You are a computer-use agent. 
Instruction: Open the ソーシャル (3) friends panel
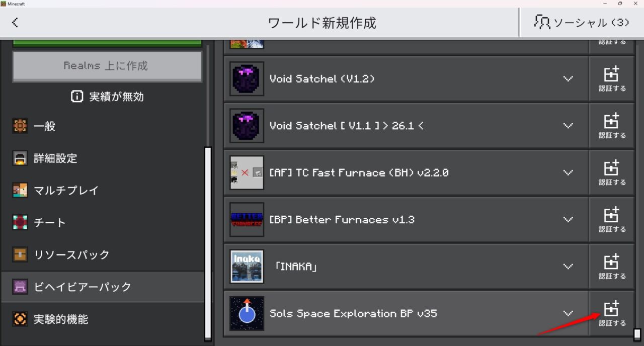(582, 22)
